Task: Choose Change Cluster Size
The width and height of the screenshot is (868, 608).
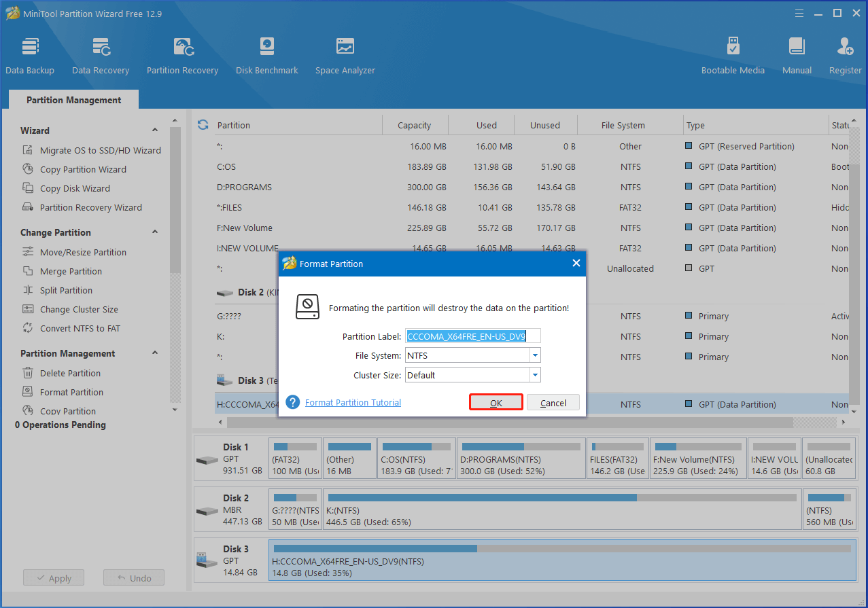Action: click(x=71, y=309)
